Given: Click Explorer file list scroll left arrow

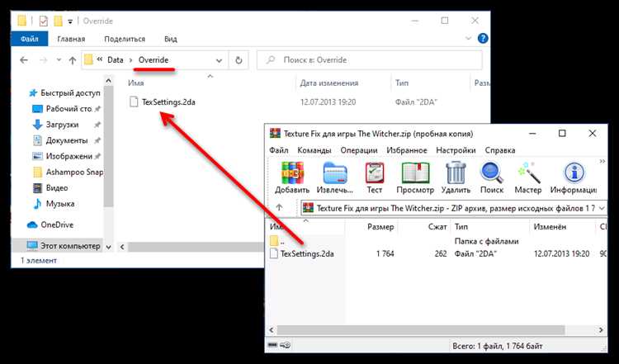Looking at the screenshot, I should [x=122, y=247].
